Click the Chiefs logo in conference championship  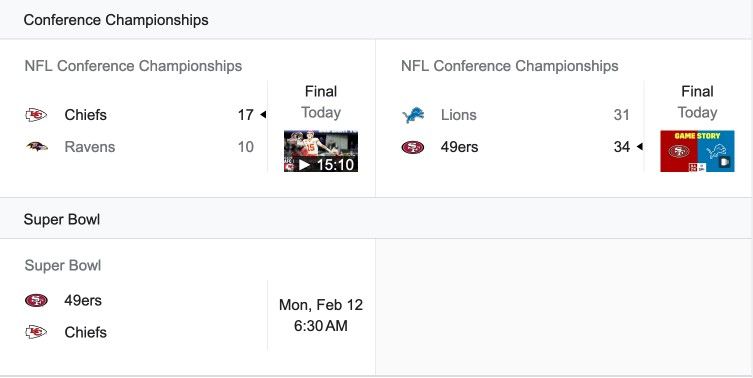point(36,115)
